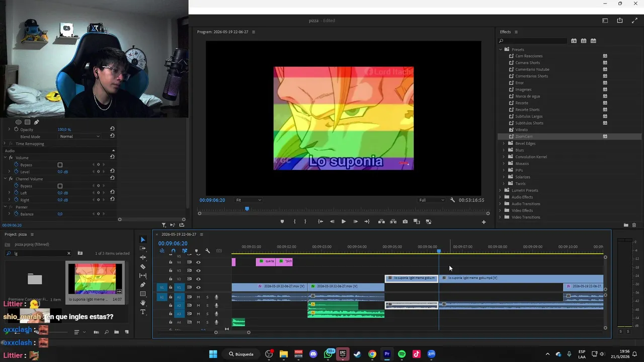Toggle V4 track output eye icon

pos(198,262)
